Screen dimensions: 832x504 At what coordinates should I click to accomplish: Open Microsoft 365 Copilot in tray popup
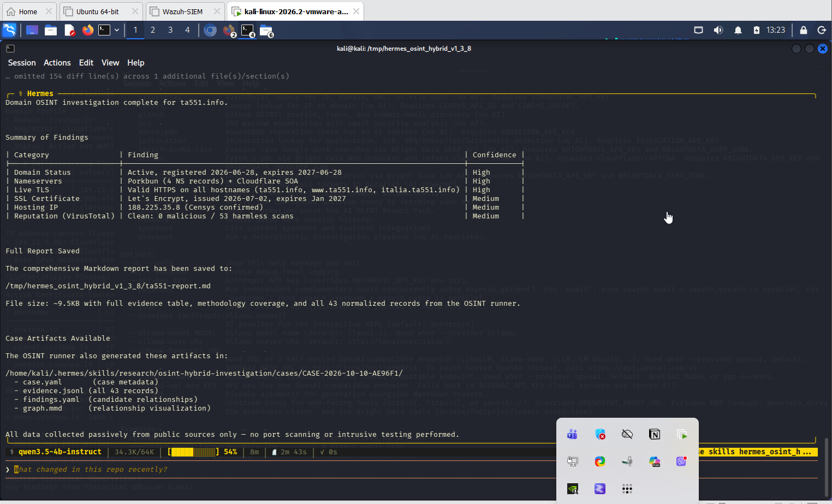pyautogui.click(x=655, y=461)
